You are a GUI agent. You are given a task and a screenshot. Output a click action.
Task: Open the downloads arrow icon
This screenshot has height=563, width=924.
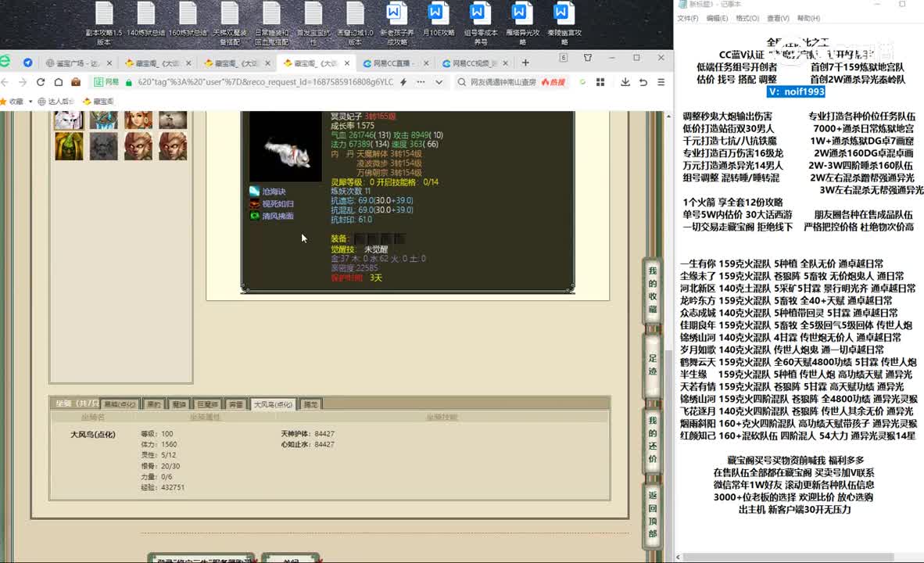point(625,82)
